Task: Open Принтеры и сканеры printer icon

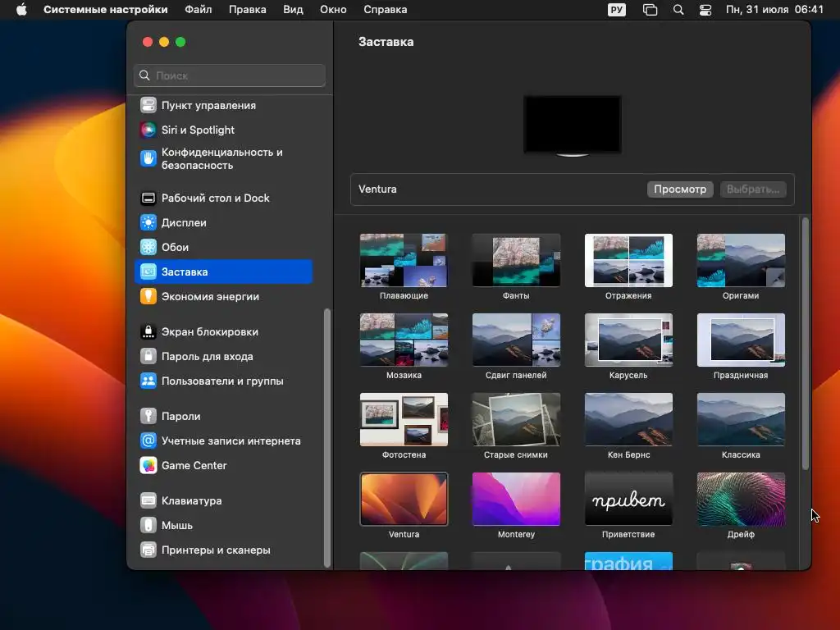Action: (148, 550)
